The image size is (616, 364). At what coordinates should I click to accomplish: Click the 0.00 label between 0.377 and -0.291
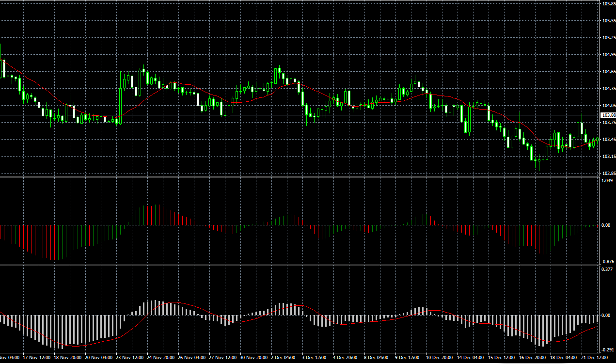coord(607,316)
